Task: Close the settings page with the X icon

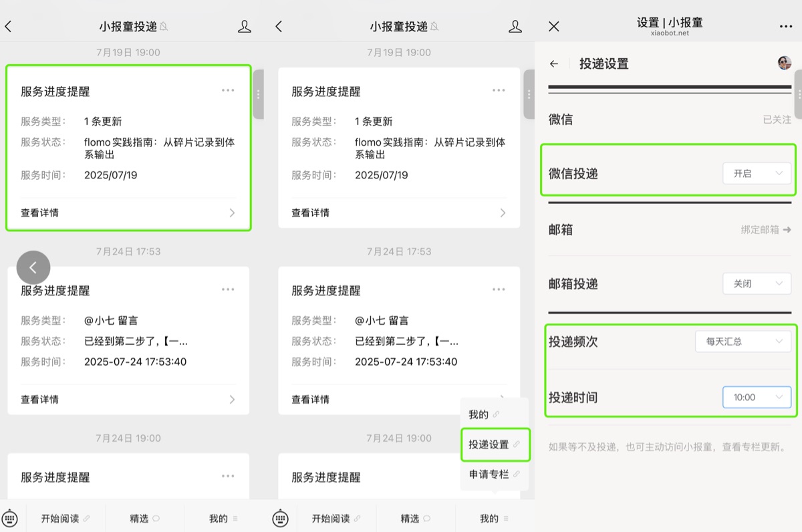Action: pyautogui.click(x=553, y=27)
